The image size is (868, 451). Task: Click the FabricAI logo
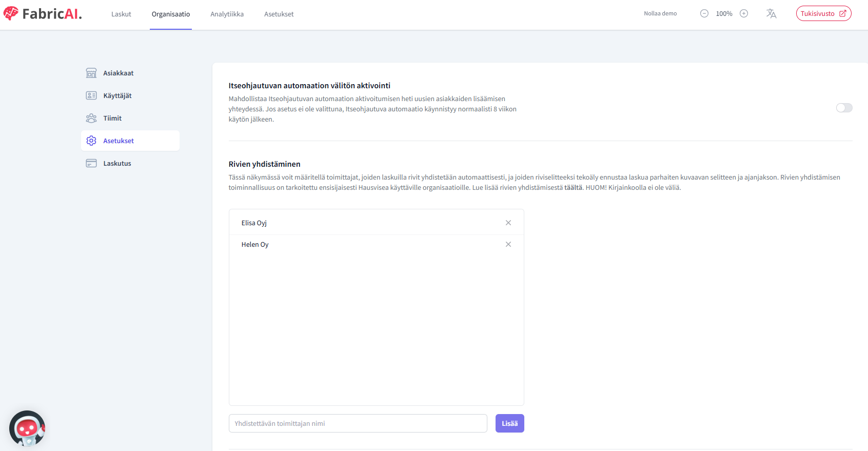coord(43,14)
